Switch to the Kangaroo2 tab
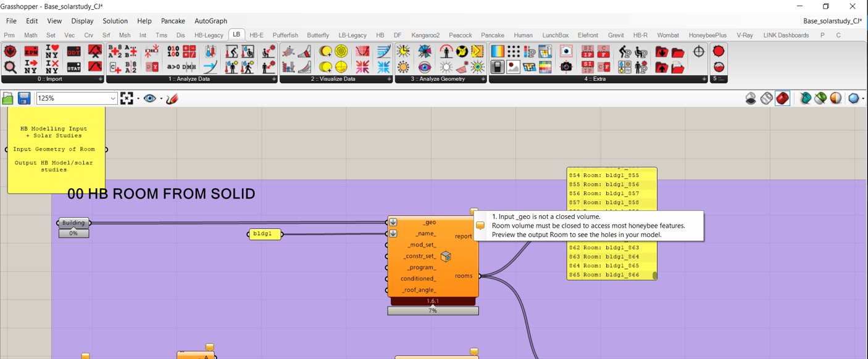 point(425,35)
